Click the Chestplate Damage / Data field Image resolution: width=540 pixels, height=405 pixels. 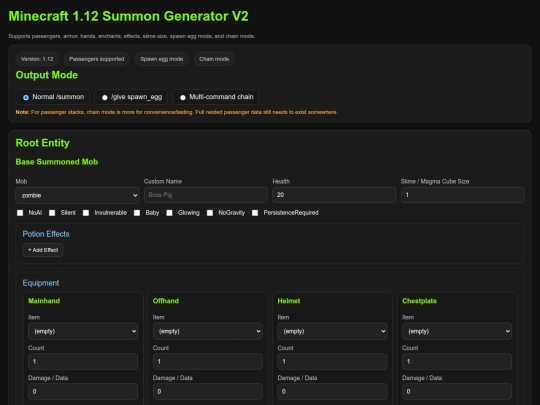457,392
